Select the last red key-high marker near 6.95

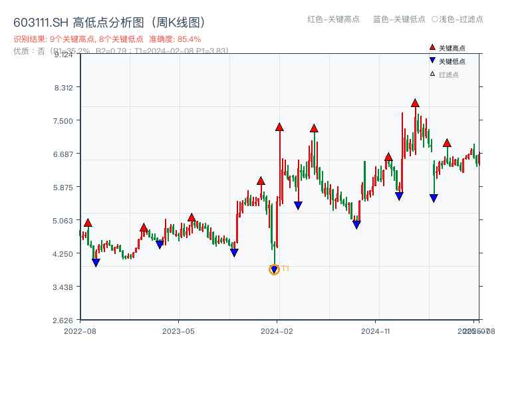click(447, 143)
